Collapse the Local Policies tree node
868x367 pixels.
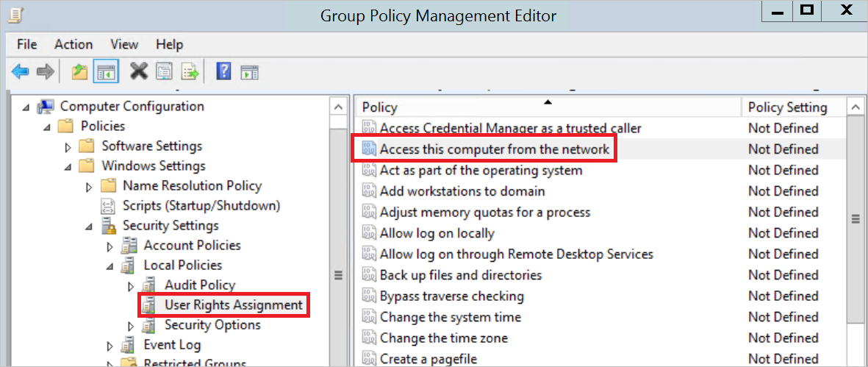pyautogui.click(x=111, y=266)
